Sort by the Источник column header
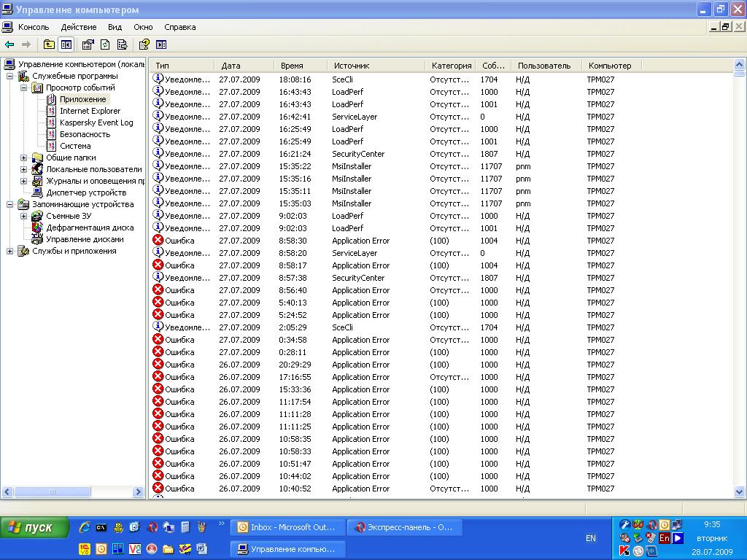 tap(376, 66)
